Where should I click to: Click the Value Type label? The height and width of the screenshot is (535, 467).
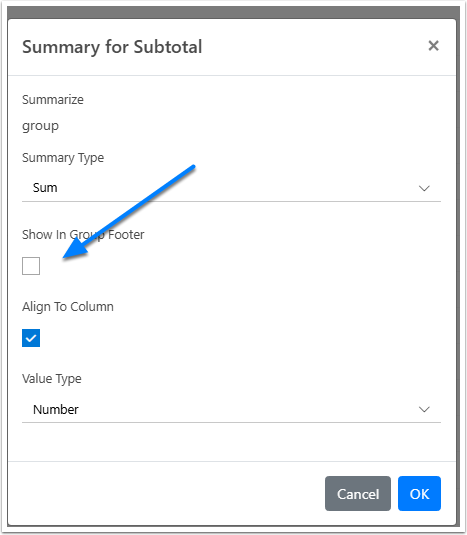point(52,379)
